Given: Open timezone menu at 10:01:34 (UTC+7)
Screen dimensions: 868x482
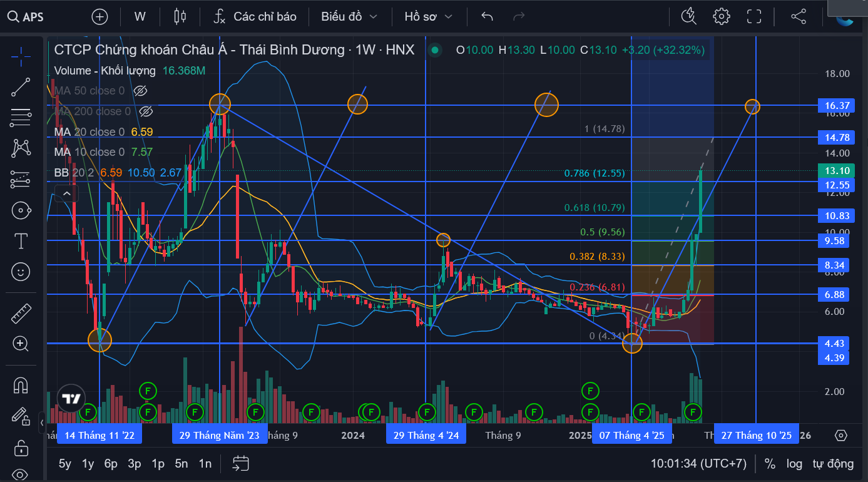Looking at the screenshot, I should pos(698,464).
